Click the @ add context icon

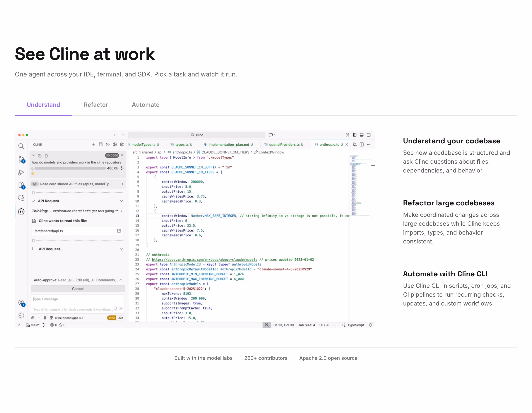tap(33, 318)
